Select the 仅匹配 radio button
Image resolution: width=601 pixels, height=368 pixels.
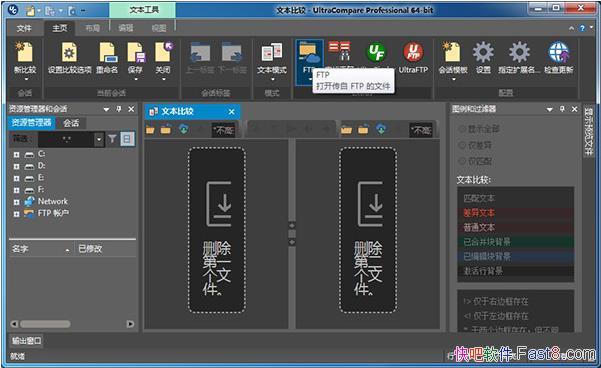point(462,161)
